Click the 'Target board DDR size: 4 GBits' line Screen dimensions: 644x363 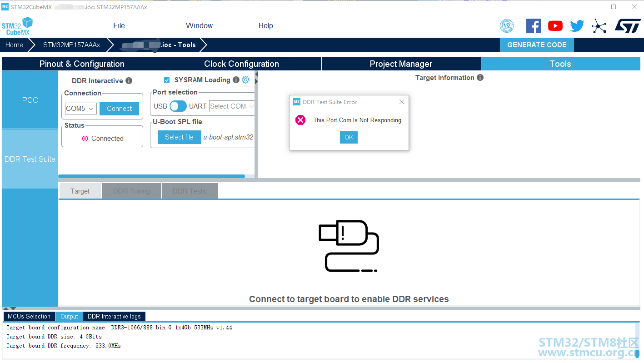[x=54, y=337]
